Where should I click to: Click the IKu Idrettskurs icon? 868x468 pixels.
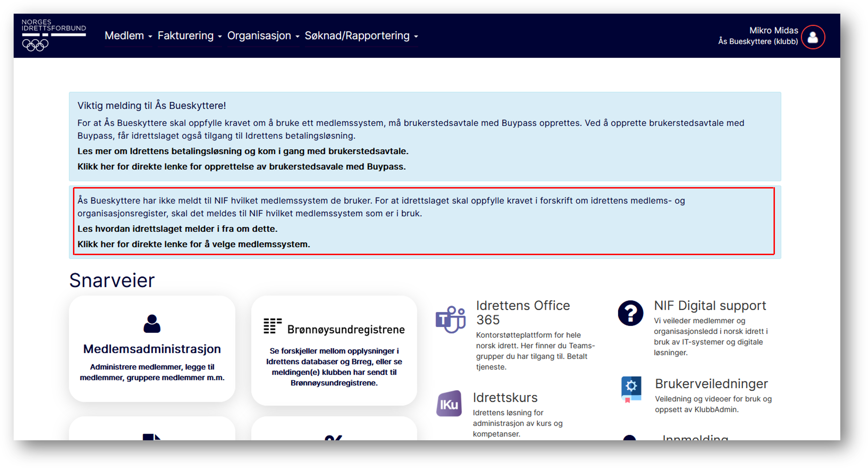[449, 403]
